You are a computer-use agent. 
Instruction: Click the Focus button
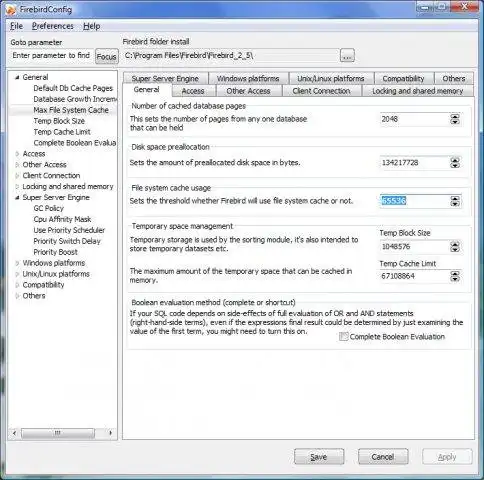click(x=107, y=57)
